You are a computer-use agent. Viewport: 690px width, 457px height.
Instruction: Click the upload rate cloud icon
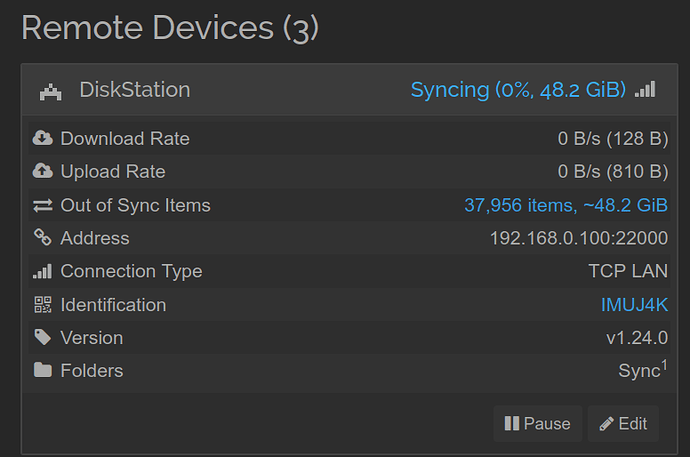click(43, 171)
